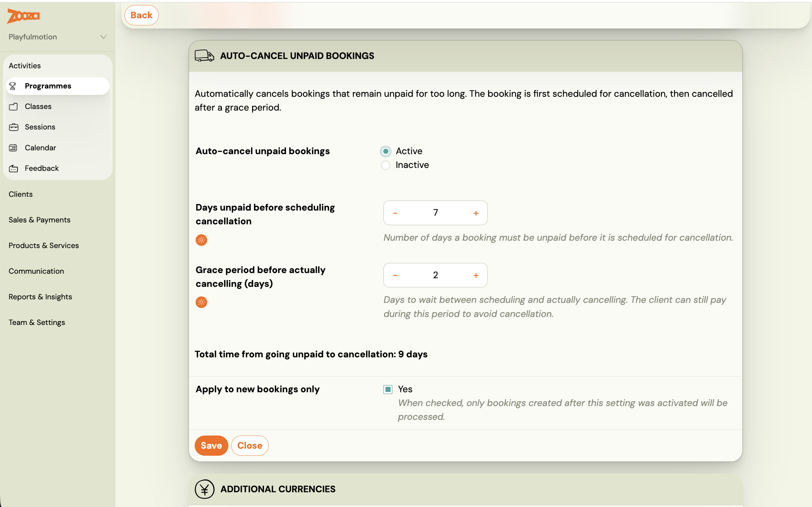Image resolution: width=812 pixels, height=507 pixels.
Task: Click the 'Days unpaid before scheduling cancellation' label
Action: (265, 214)
